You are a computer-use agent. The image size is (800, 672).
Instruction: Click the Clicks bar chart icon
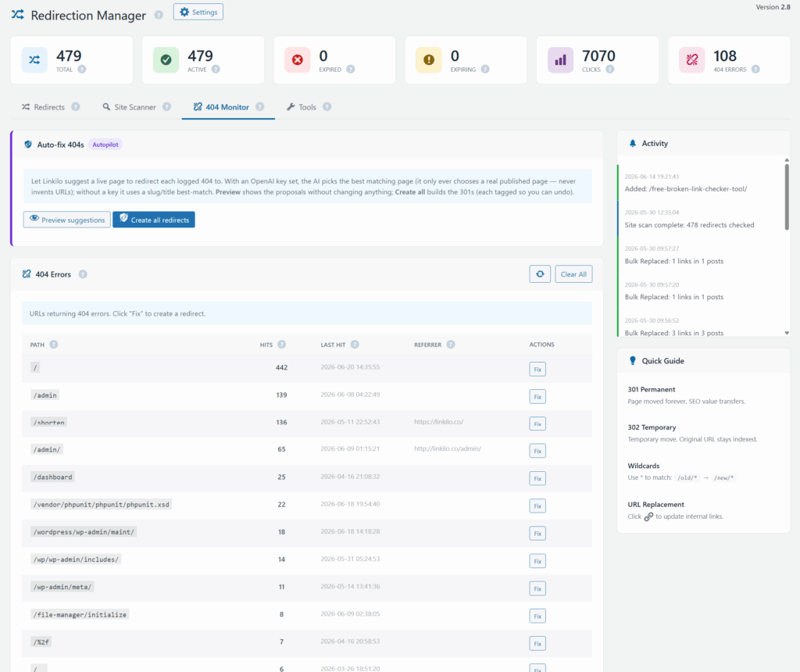(560, 59)
